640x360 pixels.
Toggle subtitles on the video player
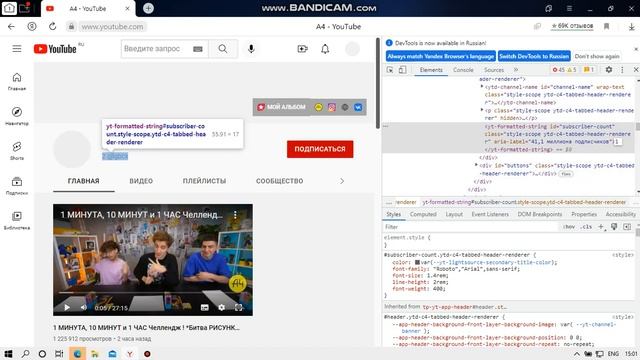click(x=204, y=307)
